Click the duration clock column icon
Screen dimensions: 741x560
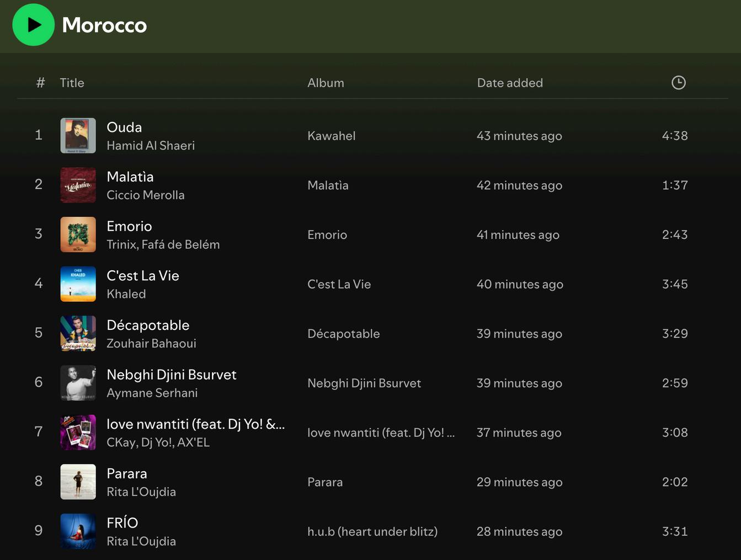[678, 83]
